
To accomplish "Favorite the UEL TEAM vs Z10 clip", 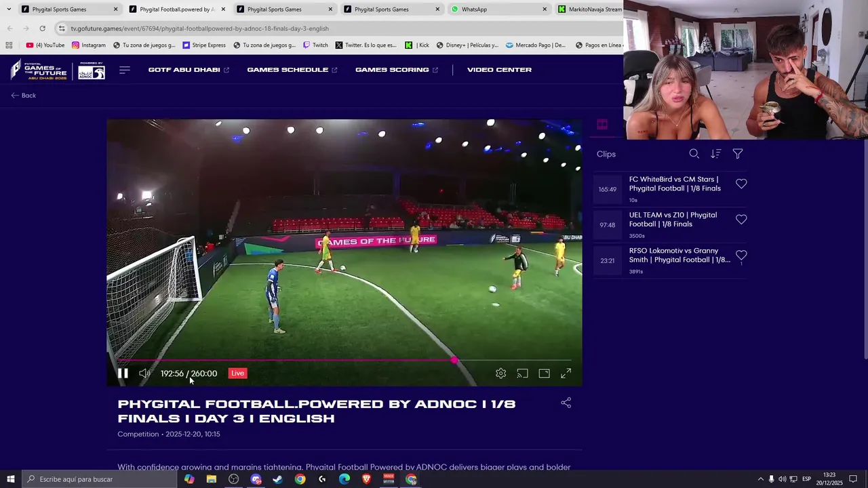I will [741, 220].
